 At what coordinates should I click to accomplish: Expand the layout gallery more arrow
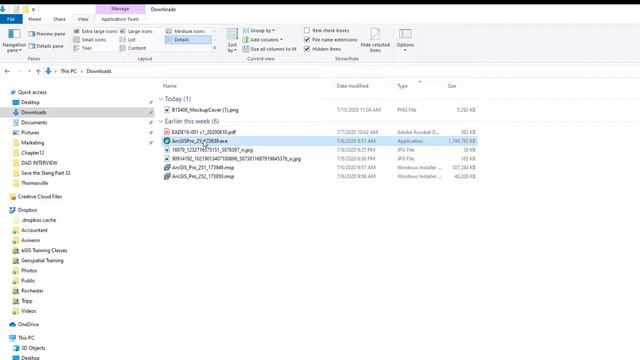214,48
